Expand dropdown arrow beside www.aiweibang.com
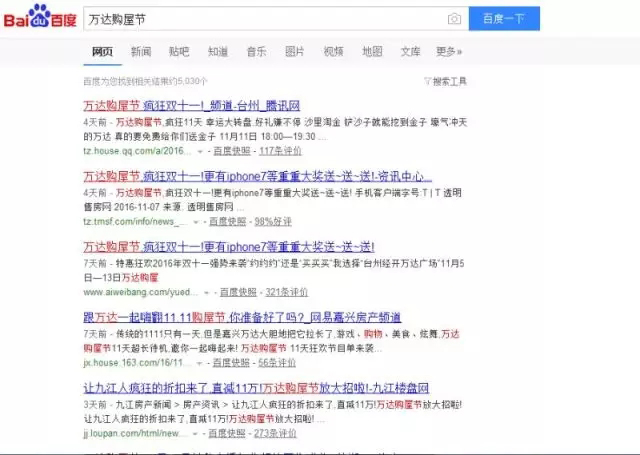640x455 pixels. click(x=207, y=293)
